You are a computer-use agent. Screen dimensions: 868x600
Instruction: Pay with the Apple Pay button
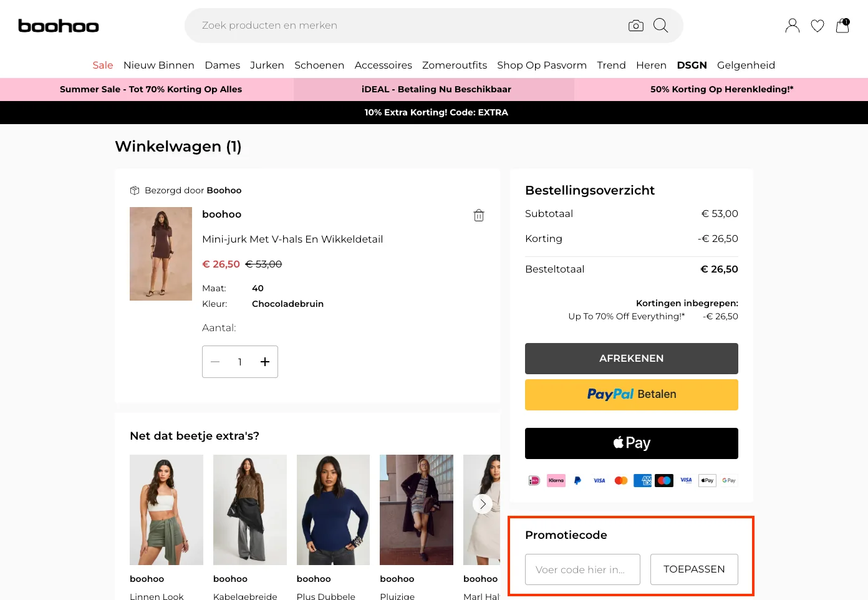[x=632, y=443]
